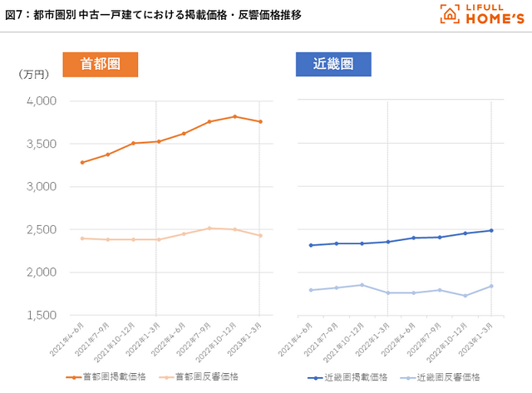532x393 pixels.
Task: Click the 1,500 y-axis label
Action: tap(42, 315)
